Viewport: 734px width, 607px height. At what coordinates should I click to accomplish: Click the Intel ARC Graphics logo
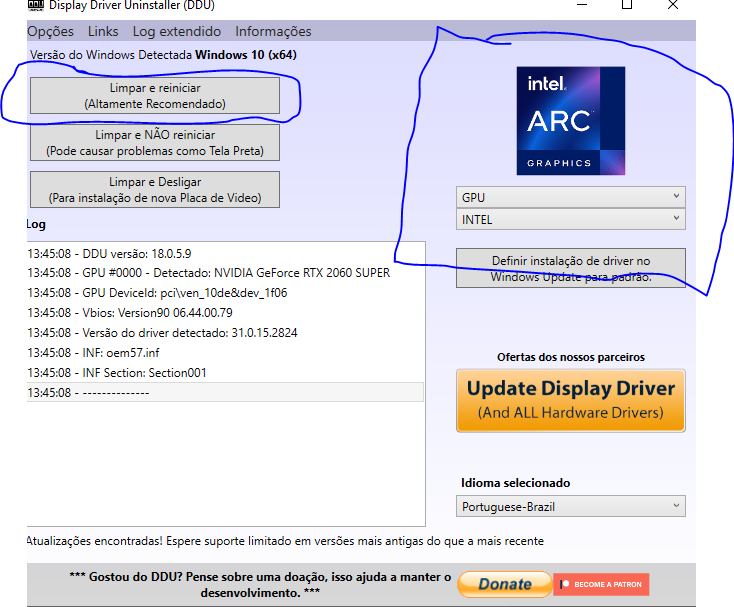click(571, 121)
